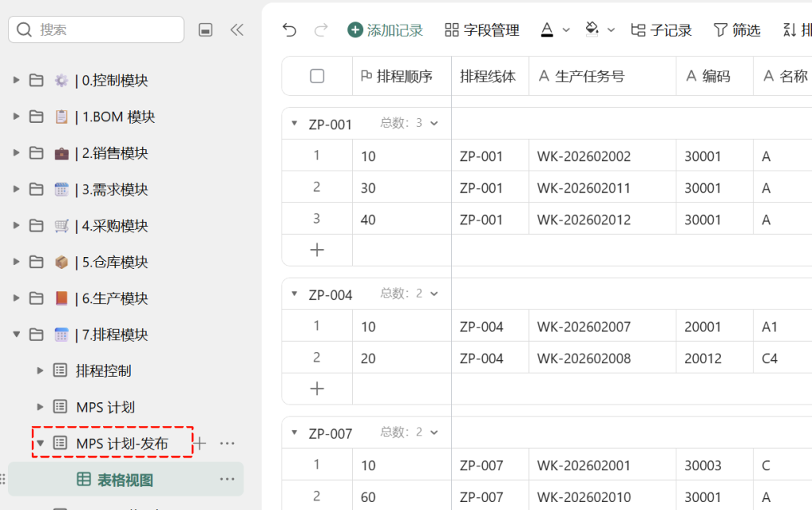Click the 字段管理 field management button
Viewport: 812px width, 510px height.
(481, 30)
